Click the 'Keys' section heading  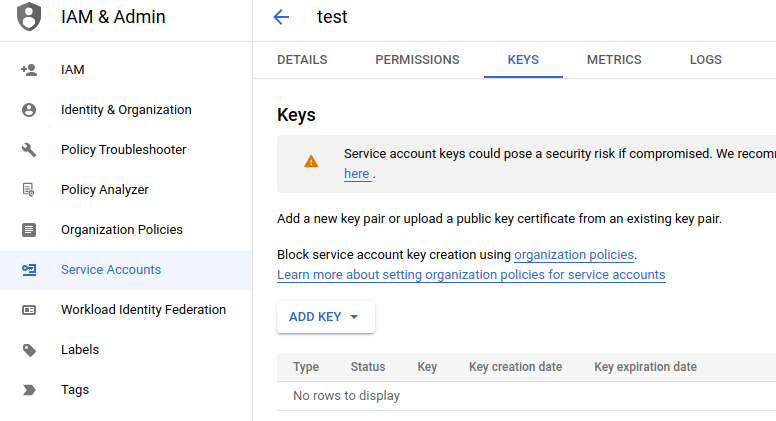tap(296, 115)
